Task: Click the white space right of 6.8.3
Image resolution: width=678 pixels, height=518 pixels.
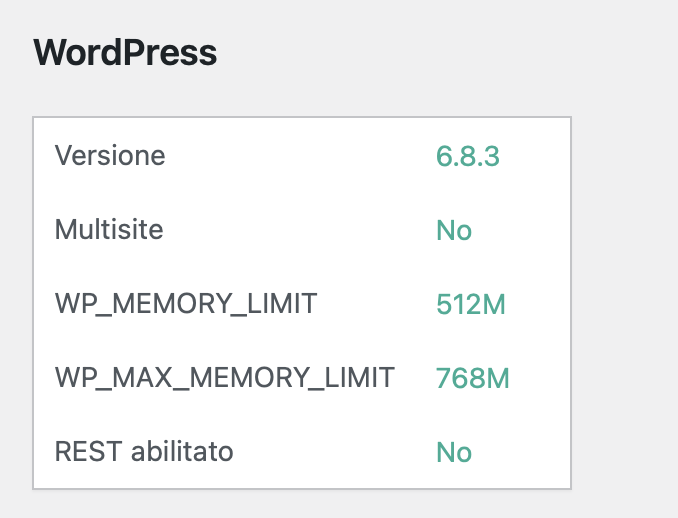Action: click(535, 156)
